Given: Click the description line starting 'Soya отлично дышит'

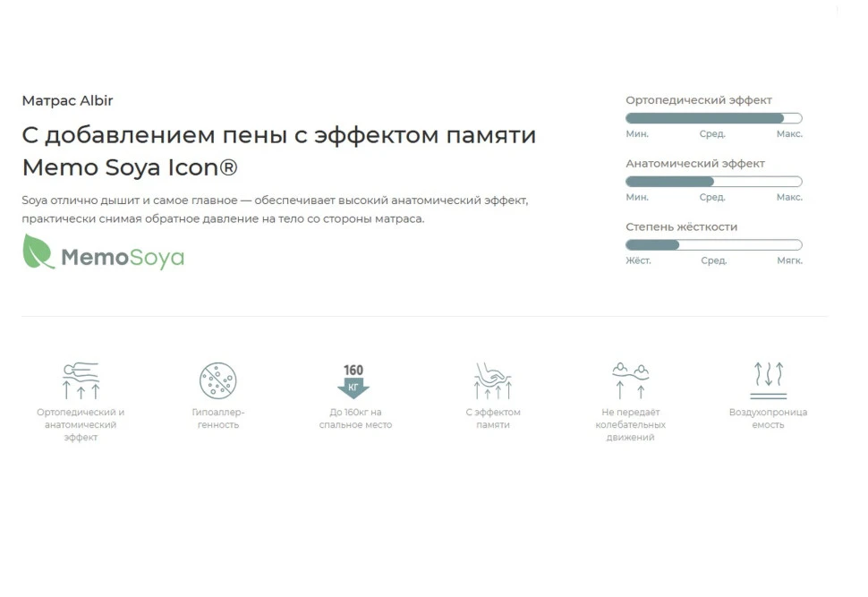Looking at the screenshot, I should click(275, 200).
